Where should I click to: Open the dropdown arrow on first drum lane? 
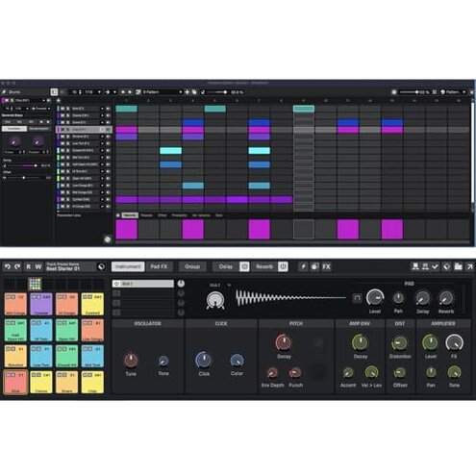[x=102, y=109]
